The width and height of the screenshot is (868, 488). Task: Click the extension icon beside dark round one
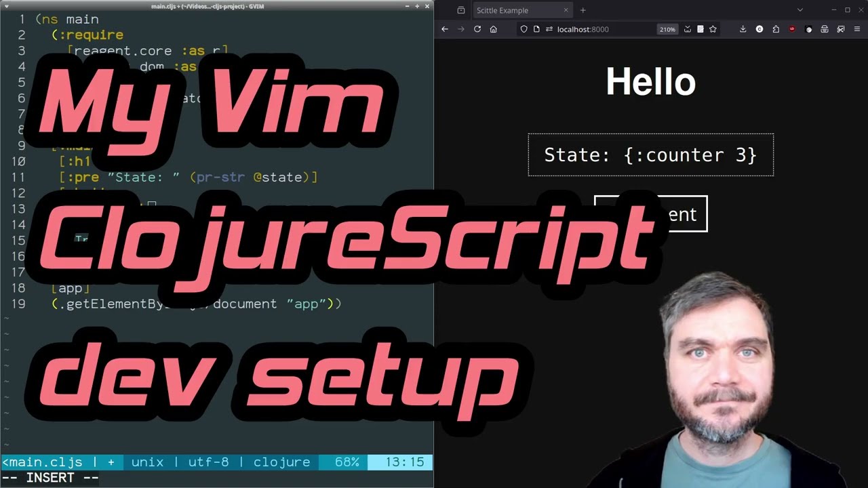coord(825,29)
